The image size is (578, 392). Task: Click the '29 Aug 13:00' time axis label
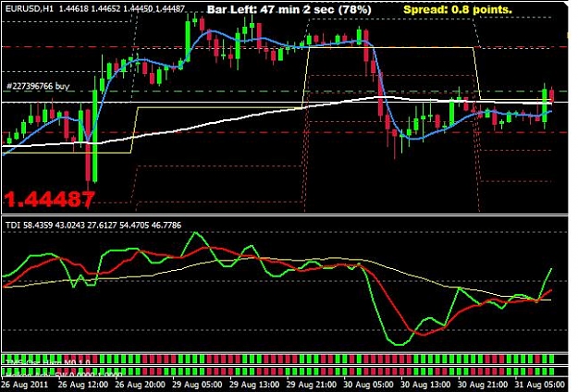click(254, 385)
